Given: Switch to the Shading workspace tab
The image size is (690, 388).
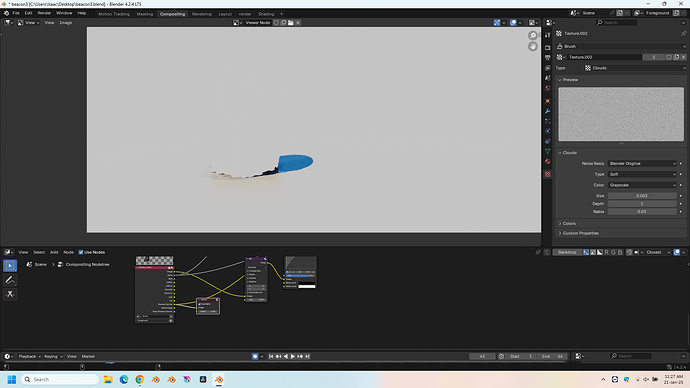Looking at the screenshot, I should (x=266, y=14).
